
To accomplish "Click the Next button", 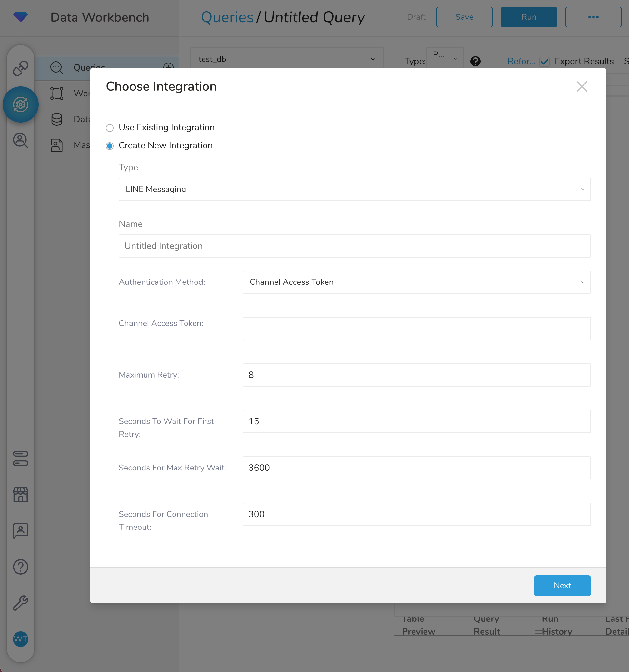I will [562, 586].
